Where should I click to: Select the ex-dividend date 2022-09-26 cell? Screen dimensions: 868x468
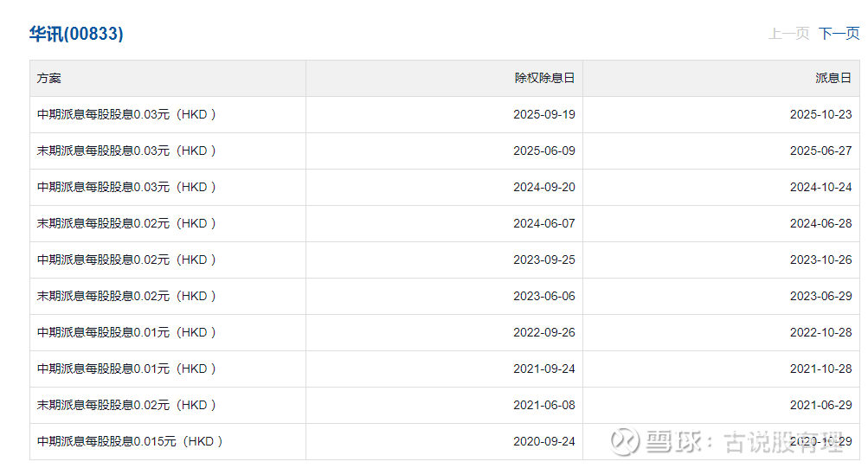543,332
